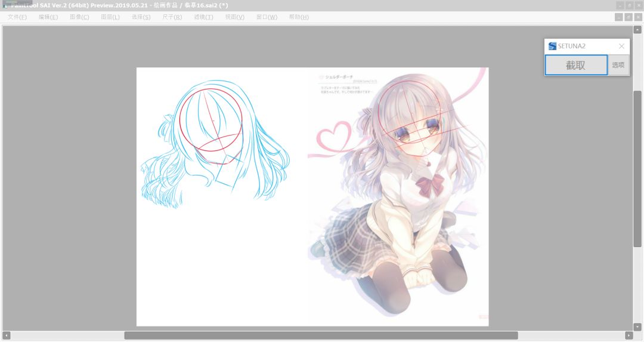Open the 窗口(W) menu
644x342 pixels.
[x=267, y=17]
